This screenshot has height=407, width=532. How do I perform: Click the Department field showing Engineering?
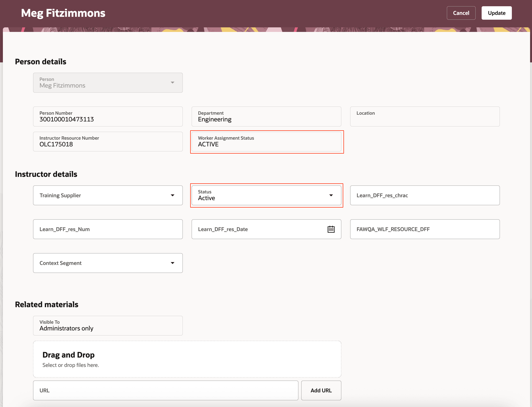pyautogui.click(x=266, y=117)
